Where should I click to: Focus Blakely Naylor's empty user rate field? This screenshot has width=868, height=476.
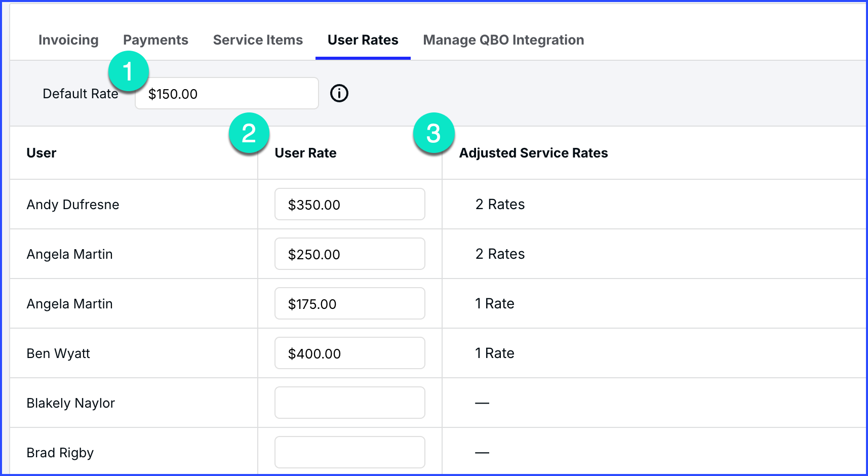349,403
